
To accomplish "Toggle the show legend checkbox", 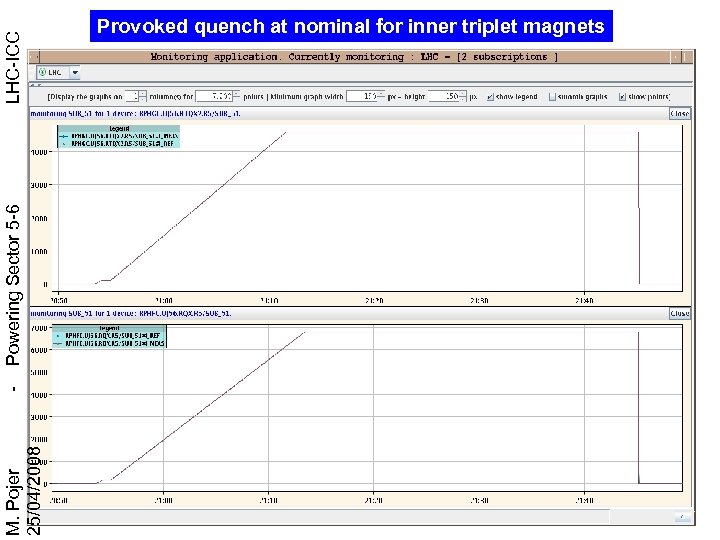I will pos(490,97).
